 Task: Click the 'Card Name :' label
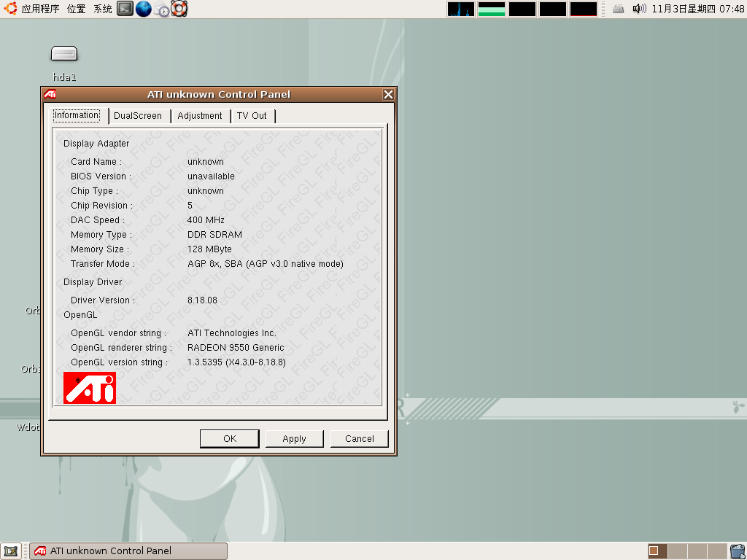click(x=96, y=162)
